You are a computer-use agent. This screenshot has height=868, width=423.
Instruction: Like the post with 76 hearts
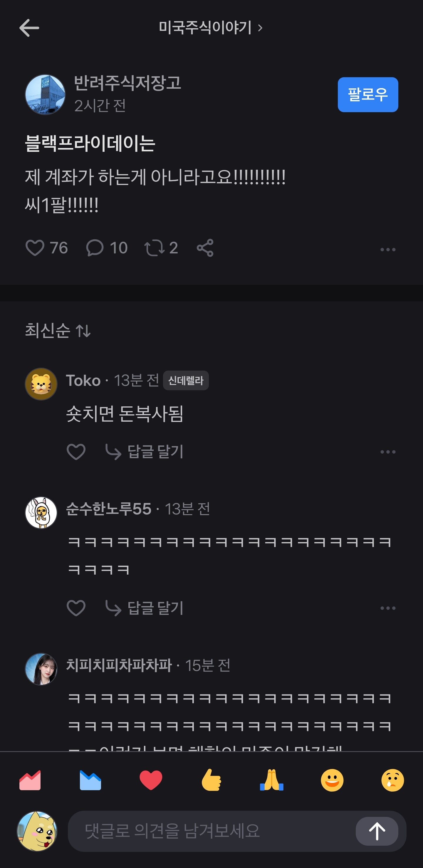[x=35, y=248]
